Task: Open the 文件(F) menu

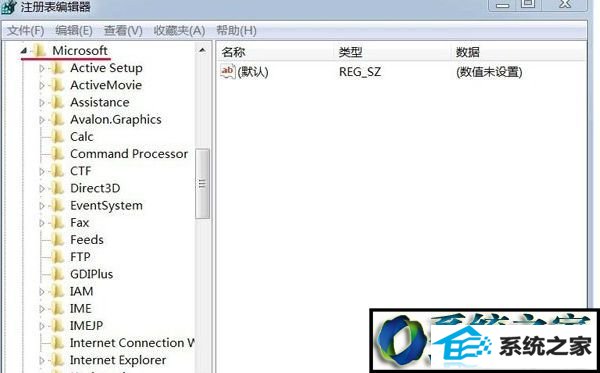Action: 26,31
